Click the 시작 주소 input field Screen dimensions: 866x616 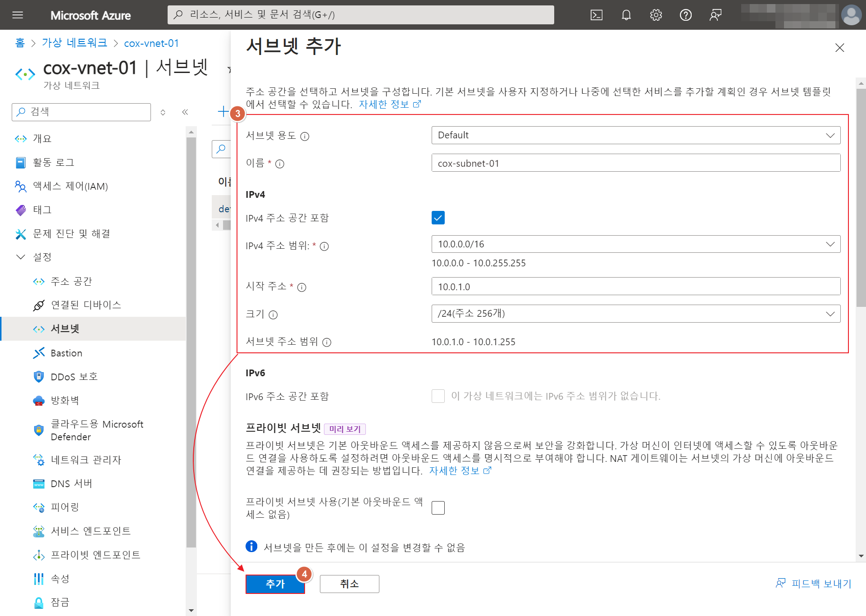[x=635, y=287]
